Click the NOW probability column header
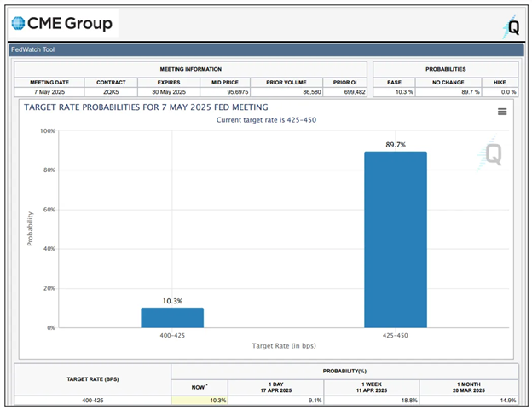 pos(199,385)
